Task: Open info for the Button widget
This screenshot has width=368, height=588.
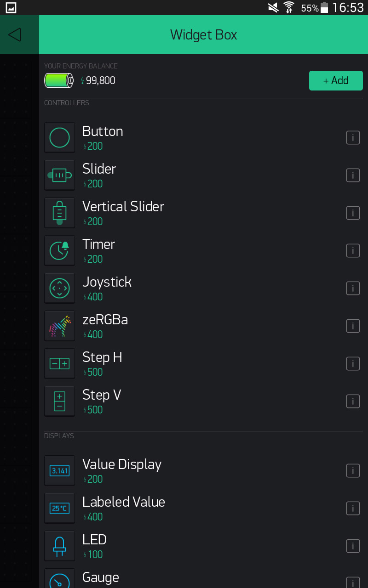Action: tap(353, 138)
